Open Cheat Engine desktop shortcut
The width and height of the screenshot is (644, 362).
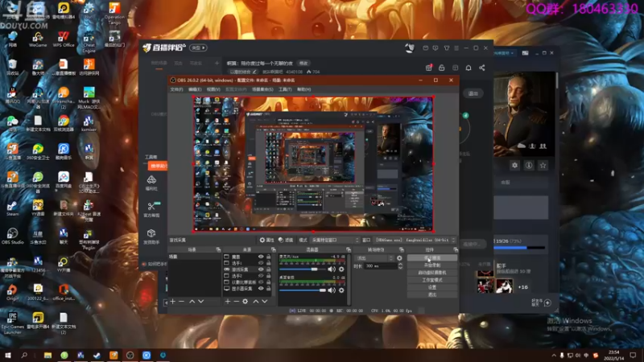pos(89,43)
